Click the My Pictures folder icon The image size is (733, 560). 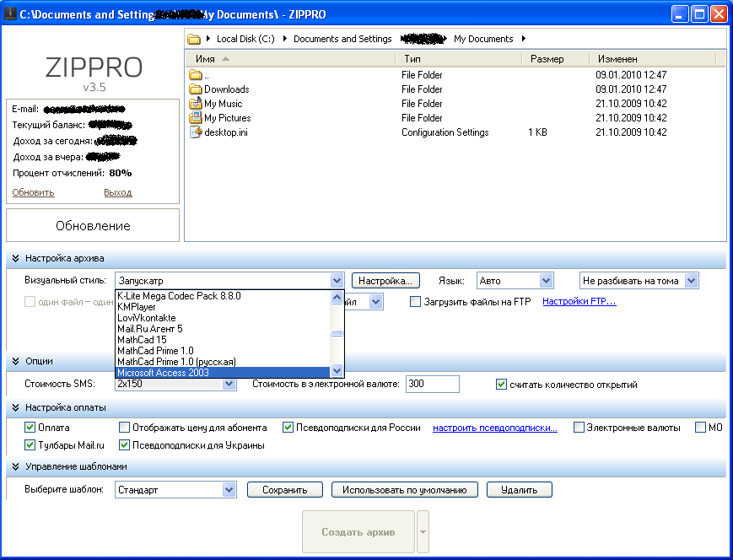pos(196,118)
